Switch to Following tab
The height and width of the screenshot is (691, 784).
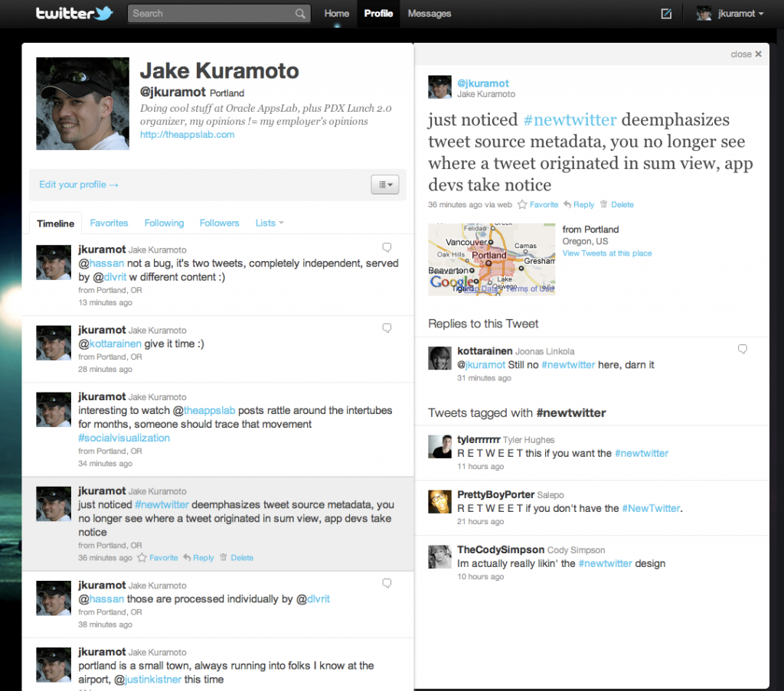pos(164,223)
